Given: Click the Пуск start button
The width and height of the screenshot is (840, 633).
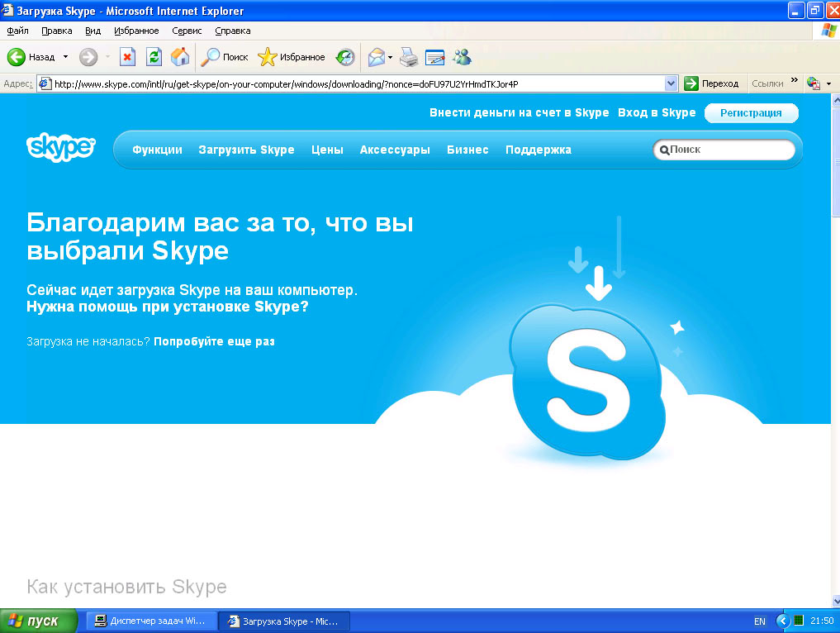Looking at the screenshot, I should tap(39, 621).
